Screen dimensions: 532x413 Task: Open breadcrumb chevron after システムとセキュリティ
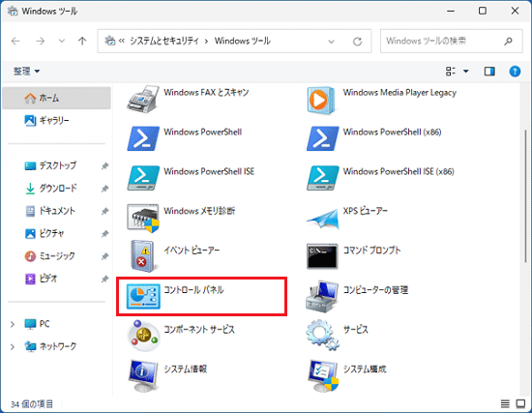tap(206, 42)
